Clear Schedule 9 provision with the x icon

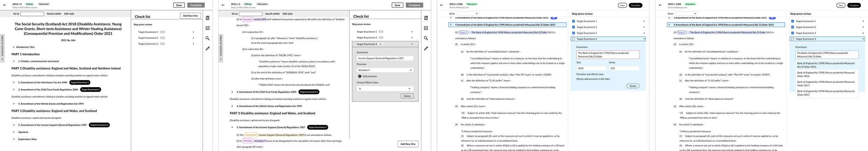[411, 70]
